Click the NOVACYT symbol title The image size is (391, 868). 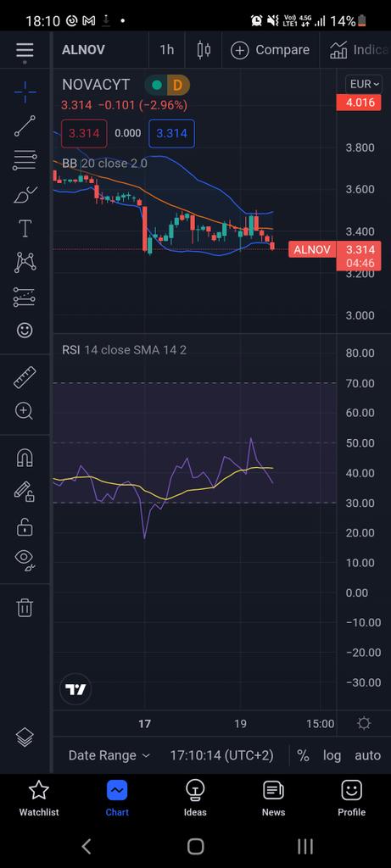tap(96, 85)
